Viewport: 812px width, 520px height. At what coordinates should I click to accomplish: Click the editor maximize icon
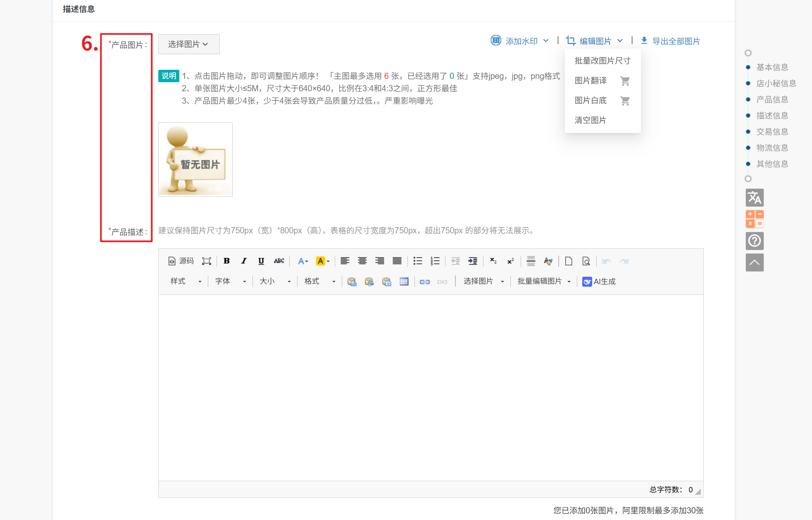pos(206,261)
